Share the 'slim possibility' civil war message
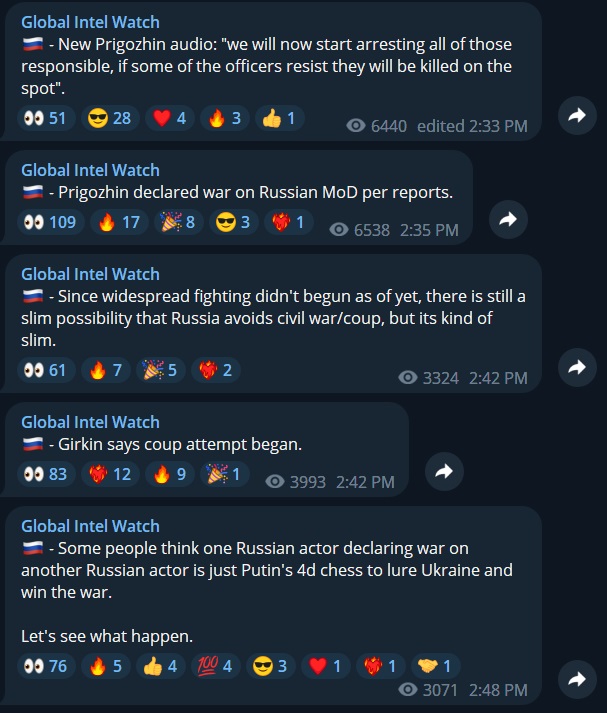Screen dimensions: 607x713 point(577,367)
